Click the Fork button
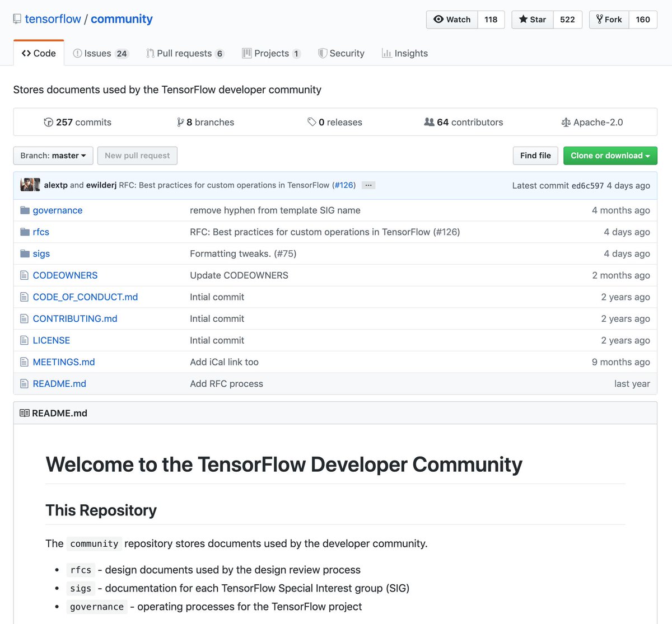The height and width of the screenshot is (624, 672). 609,19
